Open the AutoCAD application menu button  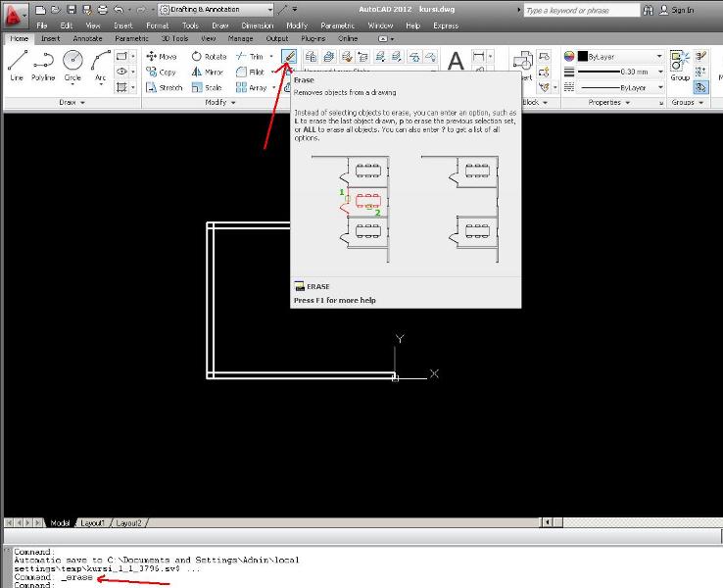(14, 15)
